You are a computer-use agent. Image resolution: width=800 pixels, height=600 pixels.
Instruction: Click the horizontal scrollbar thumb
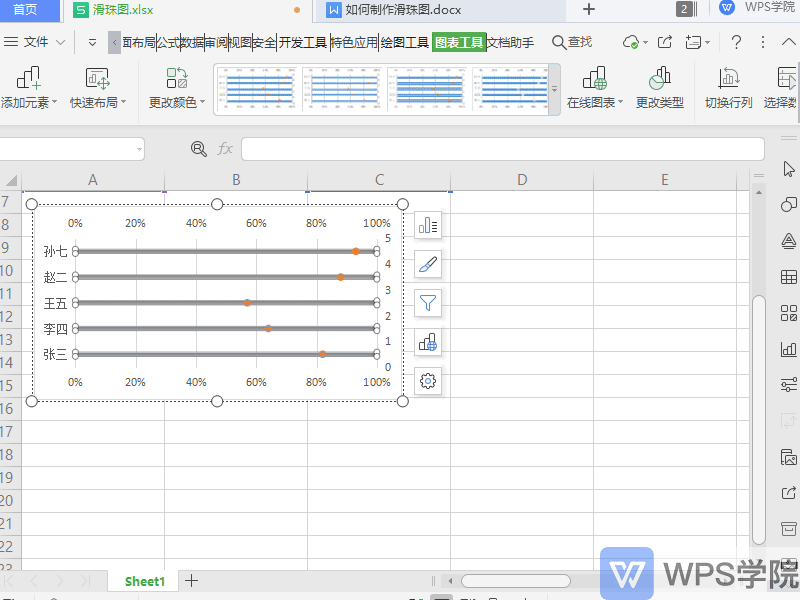[x=515, y=581]
